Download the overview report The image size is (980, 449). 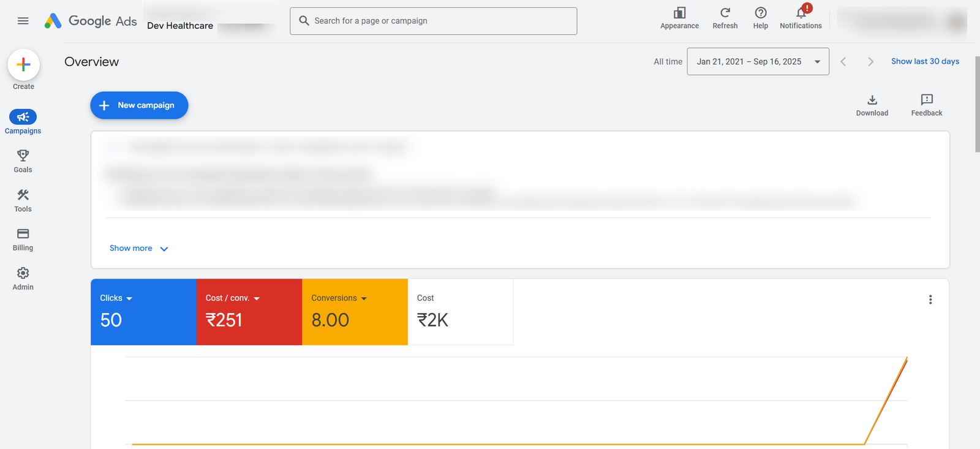click(x=872, y=100)
